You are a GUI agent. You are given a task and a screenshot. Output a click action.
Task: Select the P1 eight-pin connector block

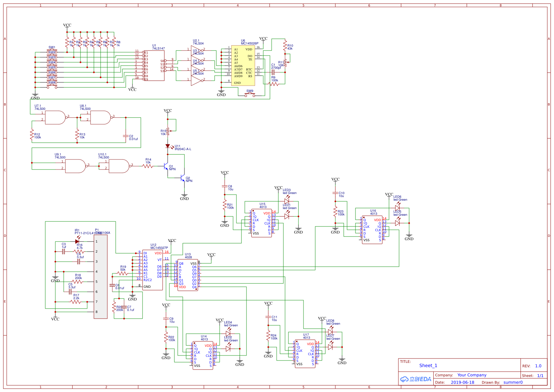click(101, 276)
